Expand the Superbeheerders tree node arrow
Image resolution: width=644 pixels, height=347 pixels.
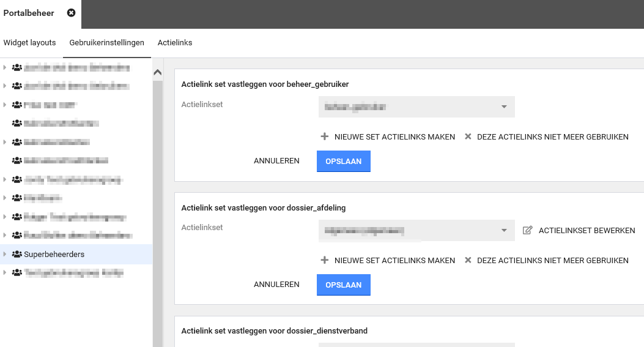click(5, 254)
